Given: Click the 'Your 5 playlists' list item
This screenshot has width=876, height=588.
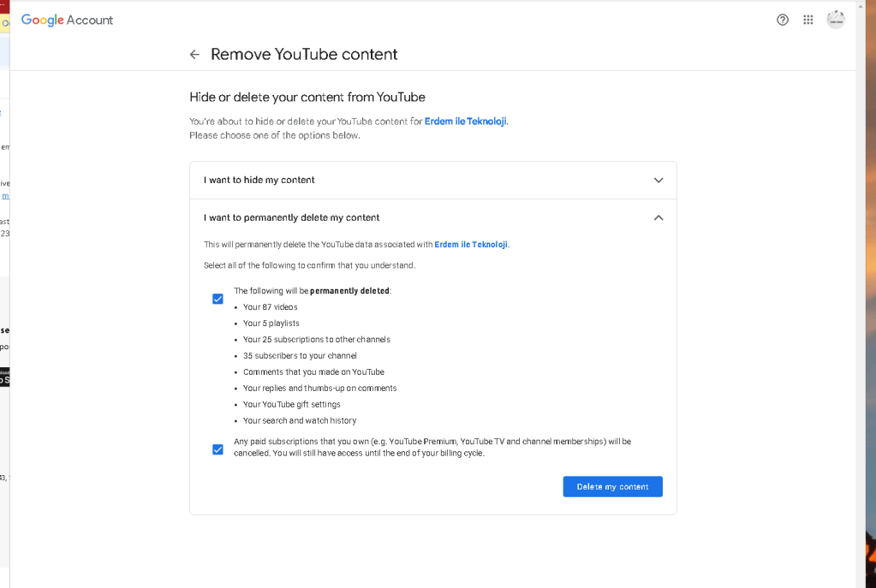Looking at the screenshot, I should tap(271, 324).
